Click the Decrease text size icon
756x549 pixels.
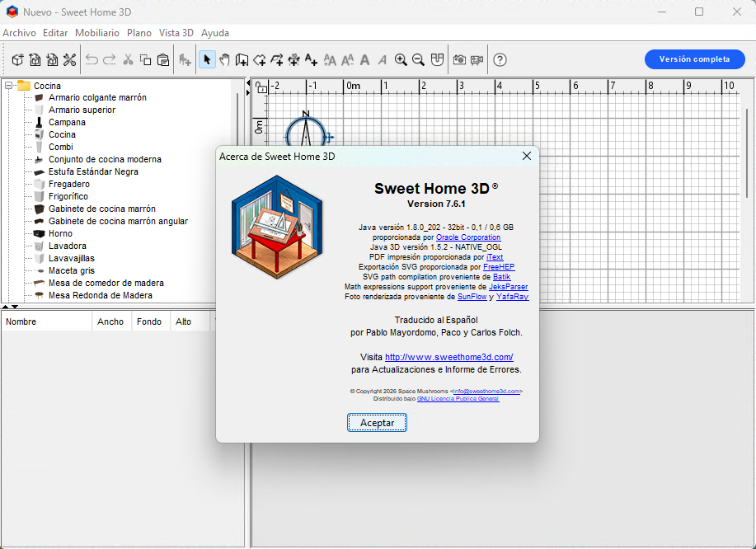point(347,60)
